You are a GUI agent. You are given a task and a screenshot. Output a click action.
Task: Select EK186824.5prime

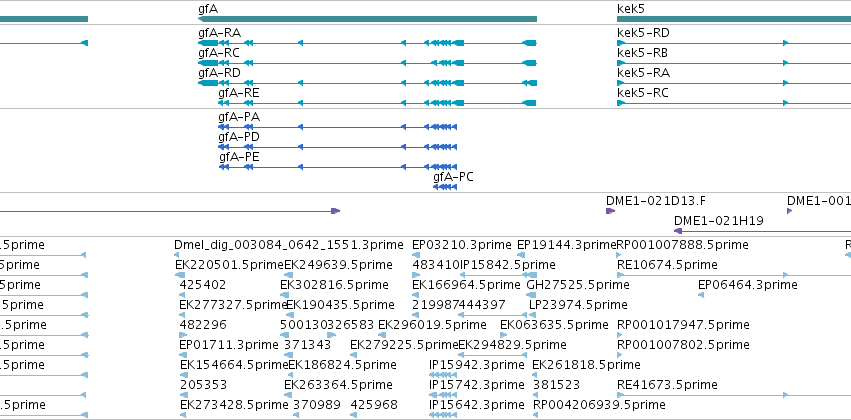tap(342, 365)
